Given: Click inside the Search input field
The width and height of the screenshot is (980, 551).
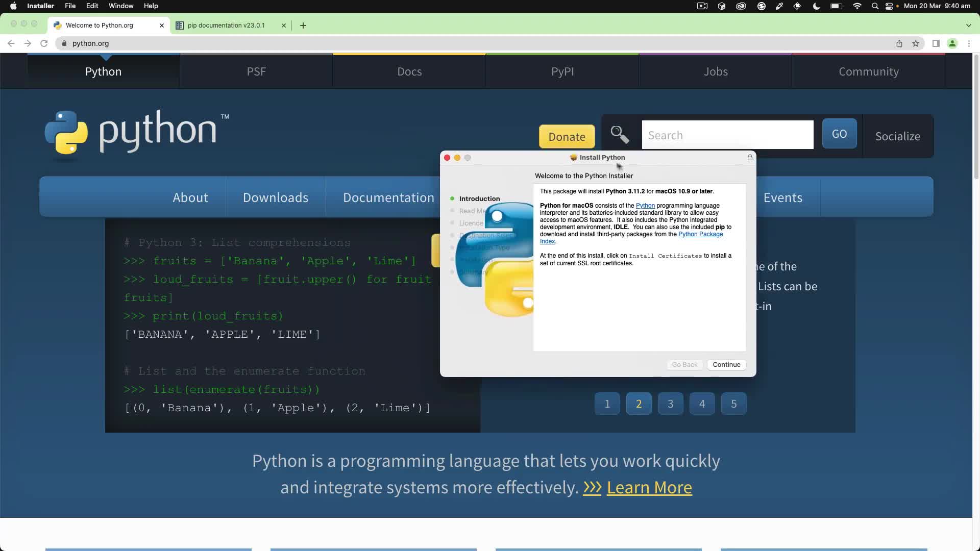Looking at the screenshot, I should click(x=727, y=135).
